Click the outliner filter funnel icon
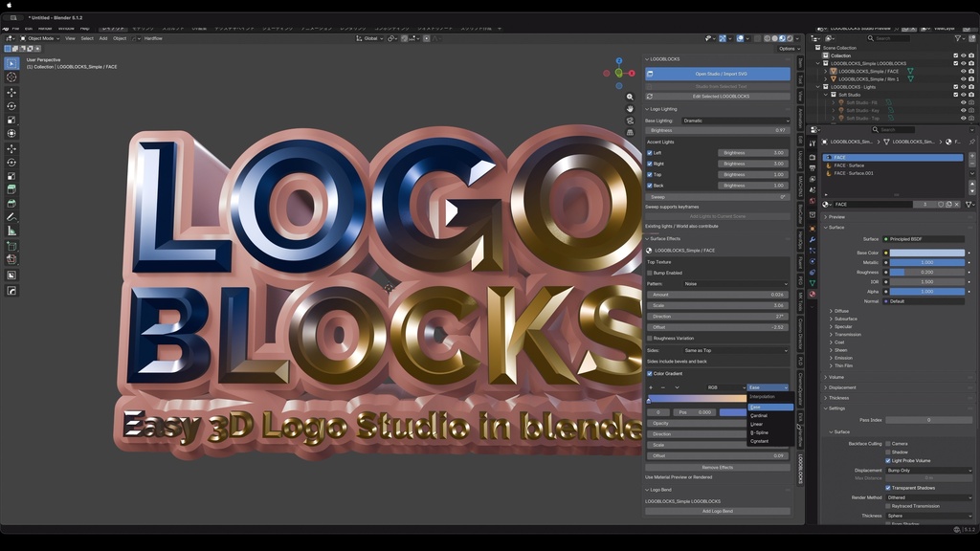Screen dimensions: 980x551 click(x=957, y=38)
